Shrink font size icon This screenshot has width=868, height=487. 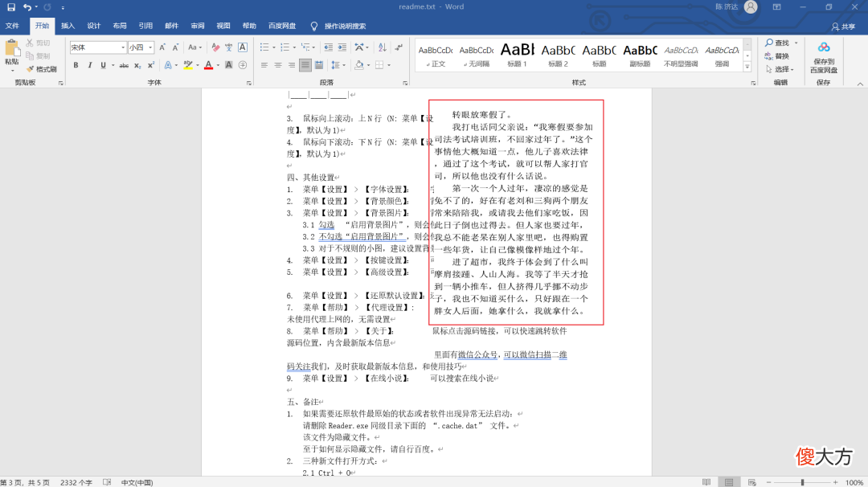(x=175, y=47)
